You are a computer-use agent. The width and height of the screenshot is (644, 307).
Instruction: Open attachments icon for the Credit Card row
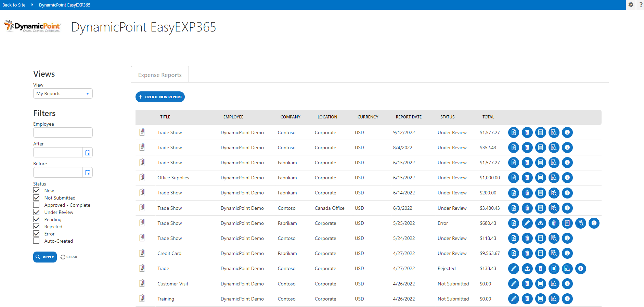pyautogui.click(x=142, y=253)
